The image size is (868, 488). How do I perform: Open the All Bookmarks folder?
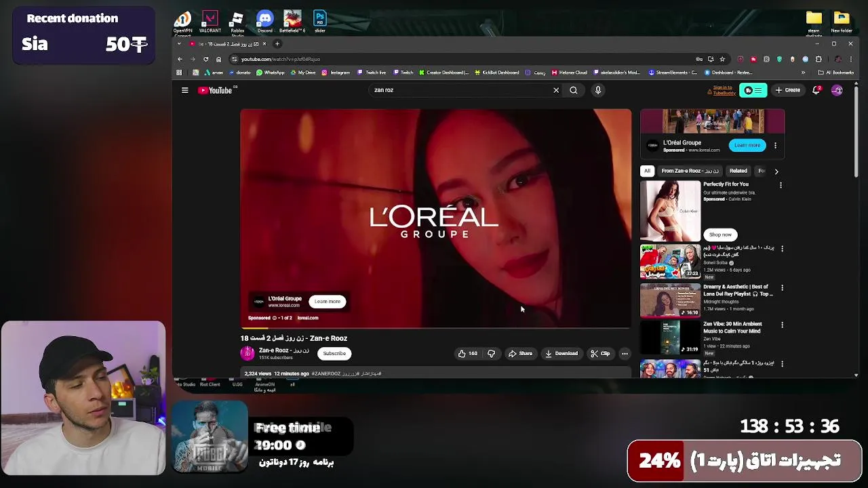click(x=835, y=73)
